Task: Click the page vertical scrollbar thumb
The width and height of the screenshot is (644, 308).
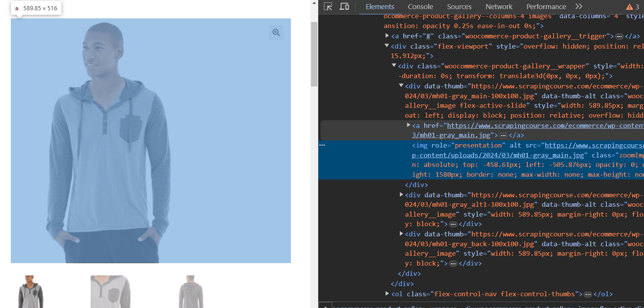Action: click(x=314, y=54)
